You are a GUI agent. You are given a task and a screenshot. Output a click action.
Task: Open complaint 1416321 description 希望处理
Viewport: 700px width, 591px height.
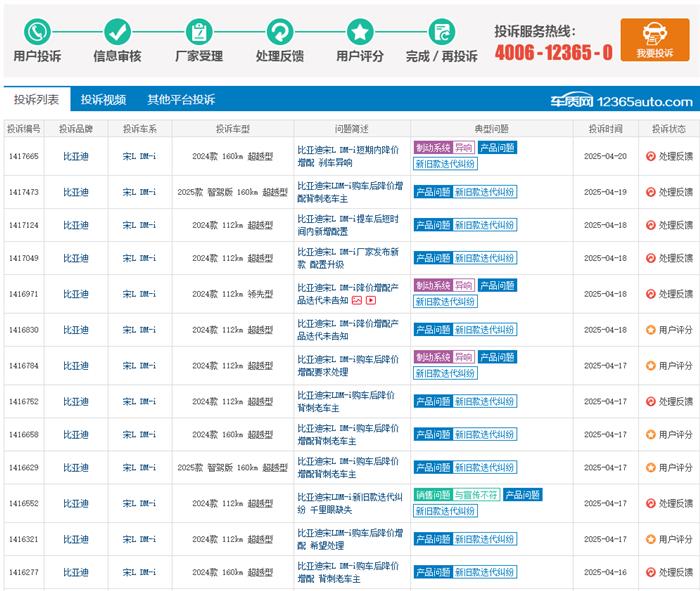(x=350, y=539)
